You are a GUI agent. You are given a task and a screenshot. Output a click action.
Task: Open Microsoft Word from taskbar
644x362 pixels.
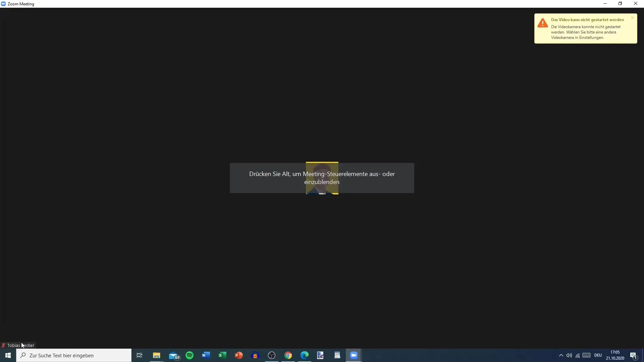coord(206,355)
